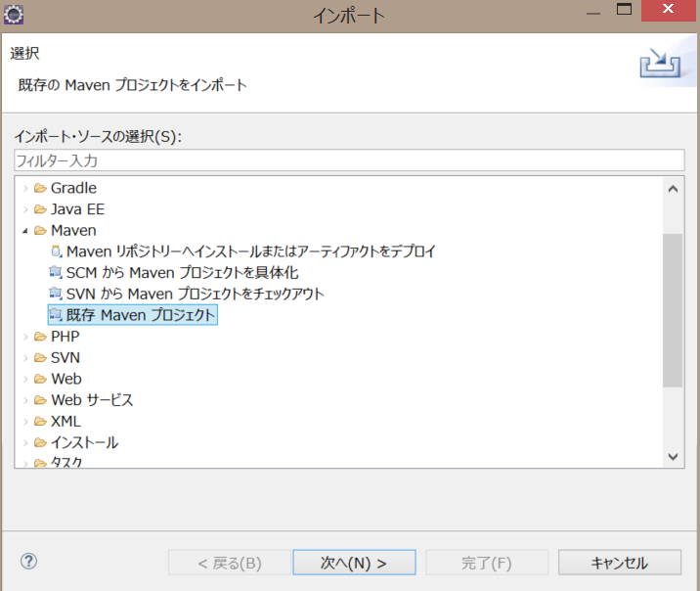Expand the SVN tree node

coord(25,358)
